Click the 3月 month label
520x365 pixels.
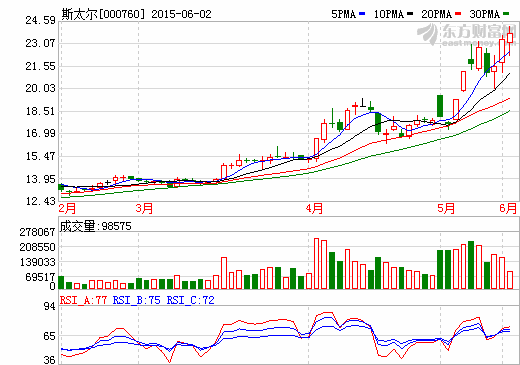click(144, 208)
